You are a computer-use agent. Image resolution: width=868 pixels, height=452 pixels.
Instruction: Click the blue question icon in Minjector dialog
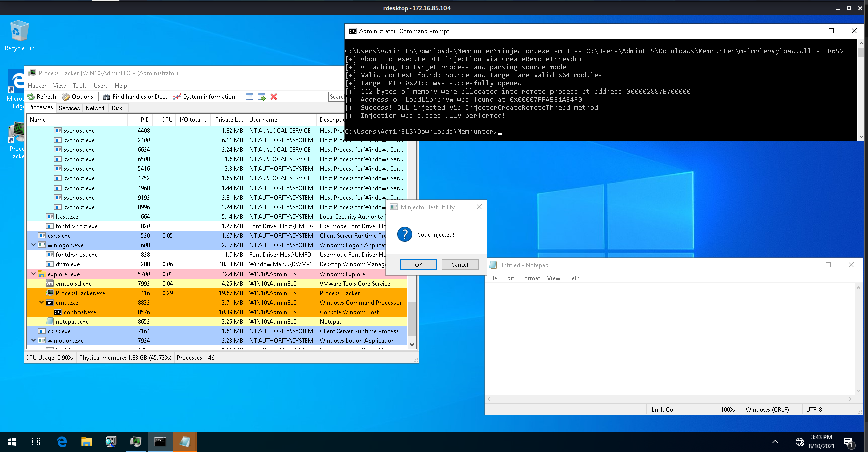coord(405,234)
